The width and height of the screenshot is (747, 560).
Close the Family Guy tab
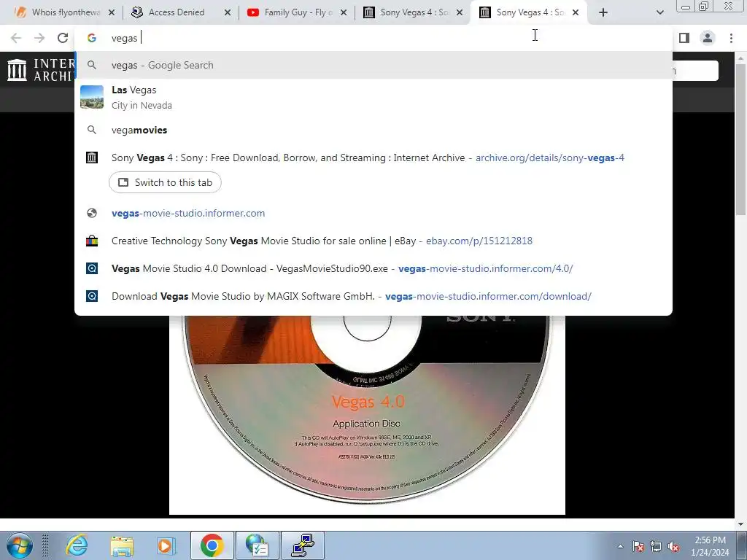coord(344,12)
